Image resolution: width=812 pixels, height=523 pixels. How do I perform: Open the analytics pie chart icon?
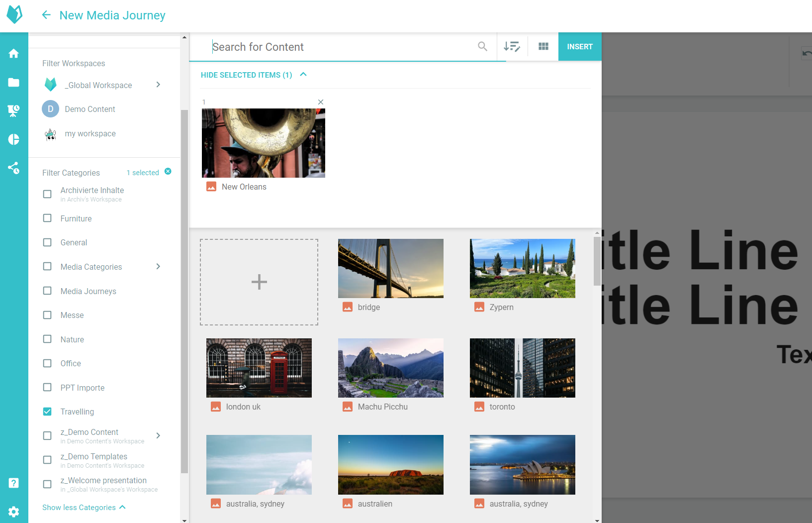14,139
